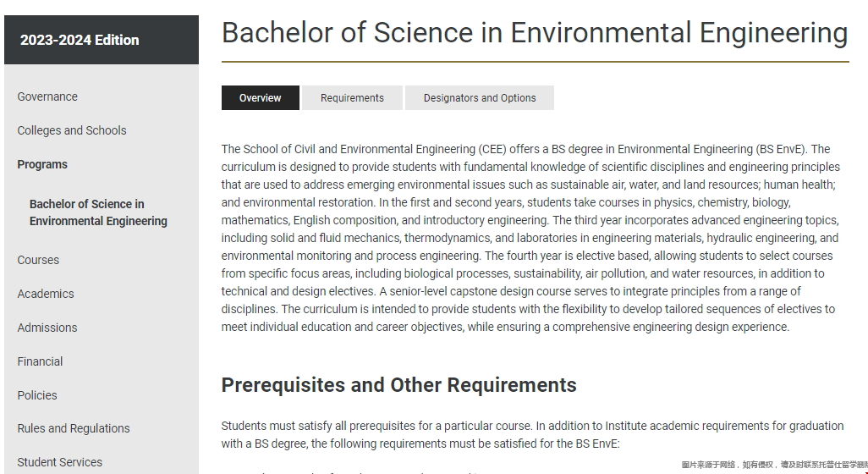The image size is (868, 474).
Task: Open the Policies section
Action: click(37, 395)
